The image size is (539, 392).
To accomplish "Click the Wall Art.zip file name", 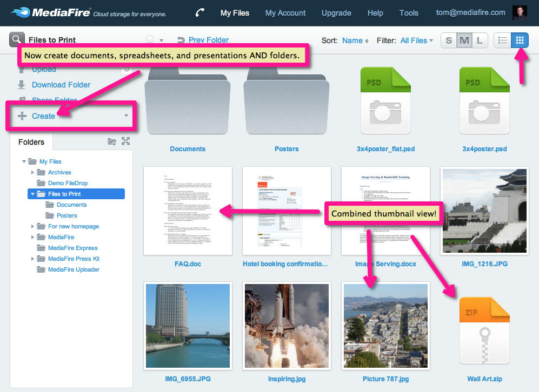I will pos(485,379).
